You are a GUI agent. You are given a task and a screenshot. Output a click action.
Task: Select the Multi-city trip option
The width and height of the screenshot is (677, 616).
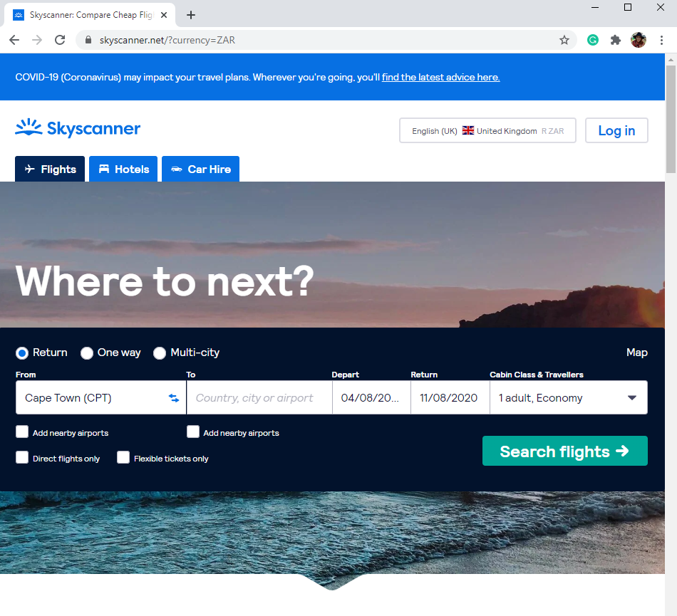point(160,353)
